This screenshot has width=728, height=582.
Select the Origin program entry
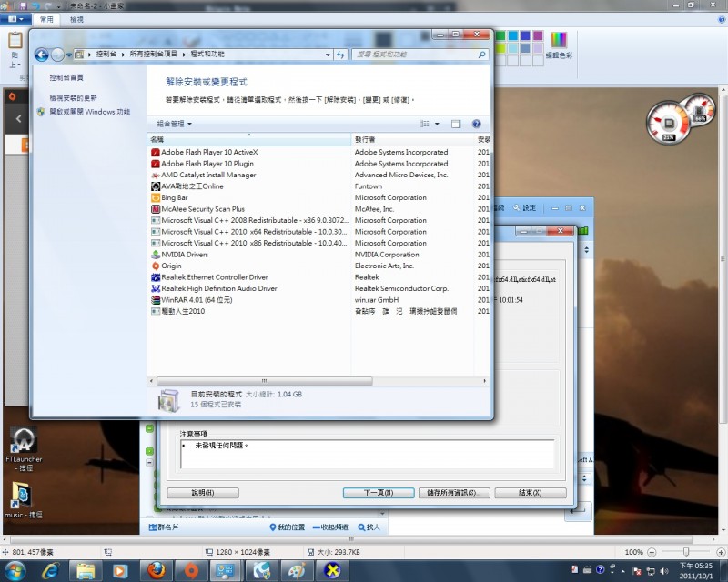(172, 266)
